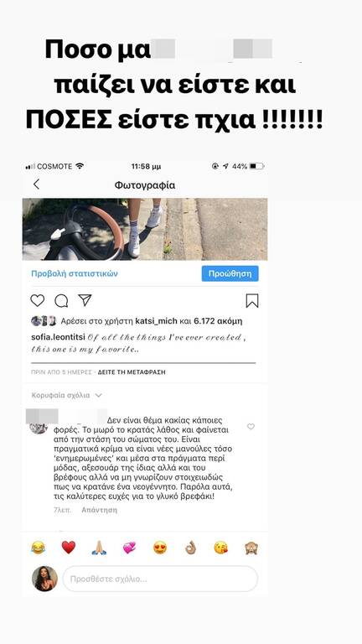Like the post with the heart icon
The image size is (362, 644).
38,301
